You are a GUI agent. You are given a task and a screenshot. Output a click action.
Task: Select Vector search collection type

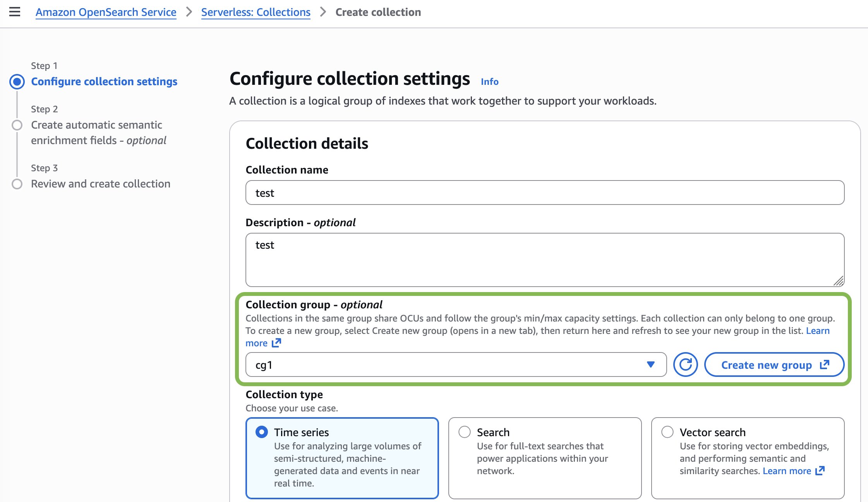[667, 432]
